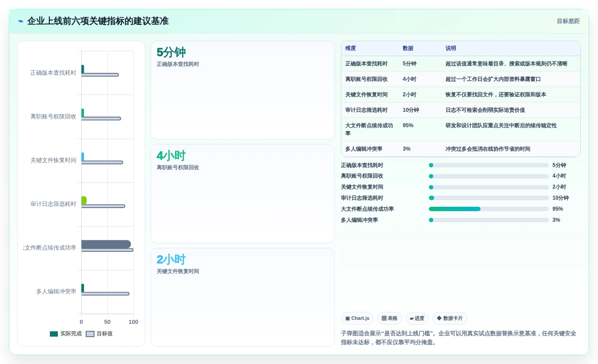Click the progress bar for 正确版本查找耗时

pyautogui.click(x=489, y=165)
